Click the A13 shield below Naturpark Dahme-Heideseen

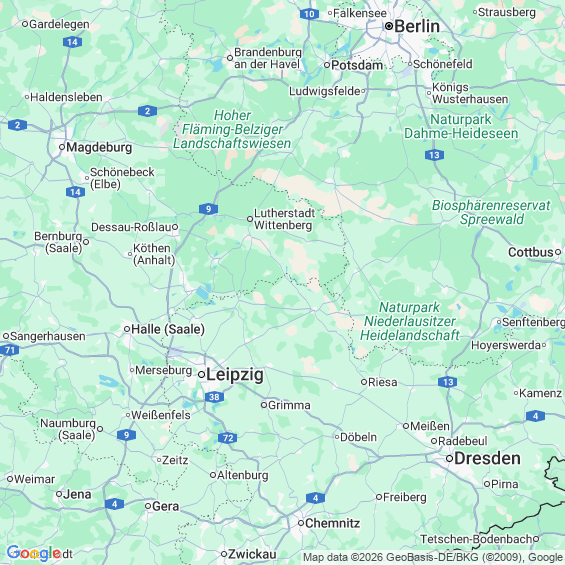pyautogui.click(x=434, y=155)
